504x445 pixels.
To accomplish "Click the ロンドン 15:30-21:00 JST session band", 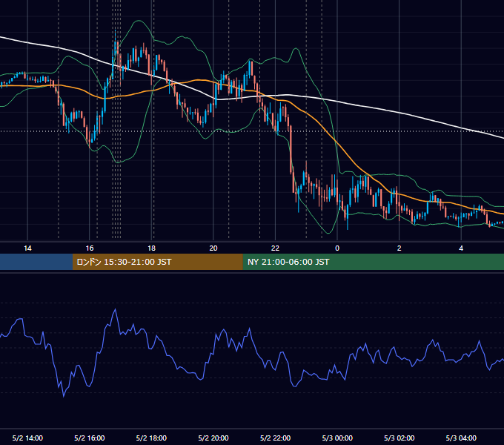I will (157, 262).
